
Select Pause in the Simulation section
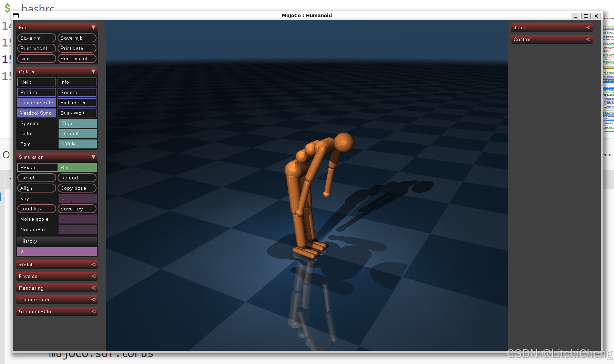click(x=37, y=167)
